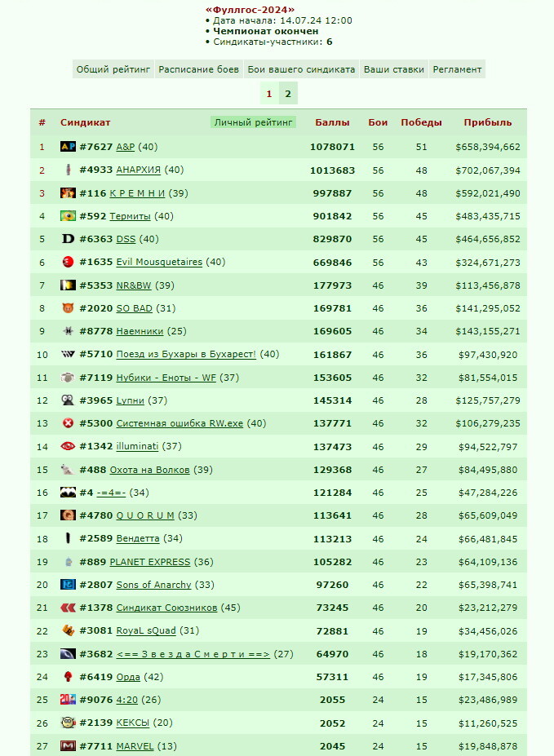Click the КЕКСЫ syndicate emblem icon
Image resolution: width=554 pixels, height=756 pixels.
coord(68,723)
